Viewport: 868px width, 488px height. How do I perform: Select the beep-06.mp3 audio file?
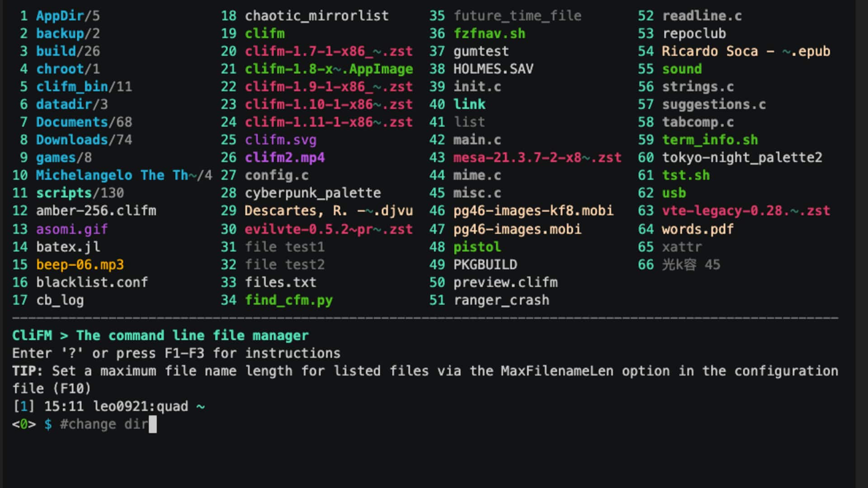pyautogui.click(x=80, y=264)
